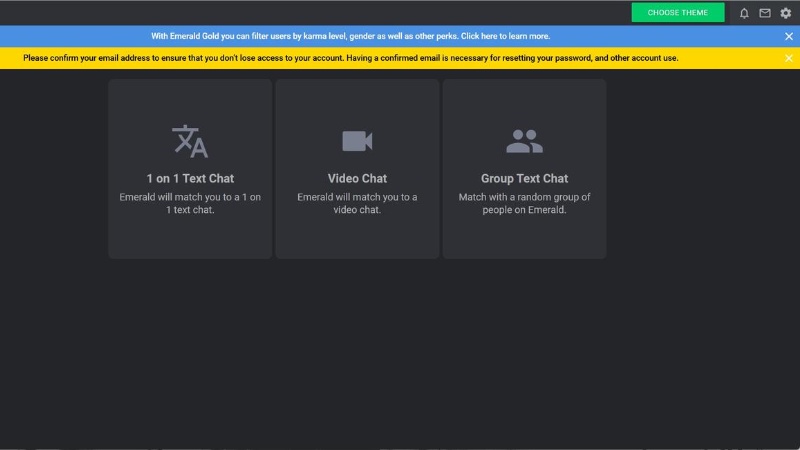The image size is (800, 450).
Task: Select the group people icon
Action: pyautogui.click(x=524, y=141)
